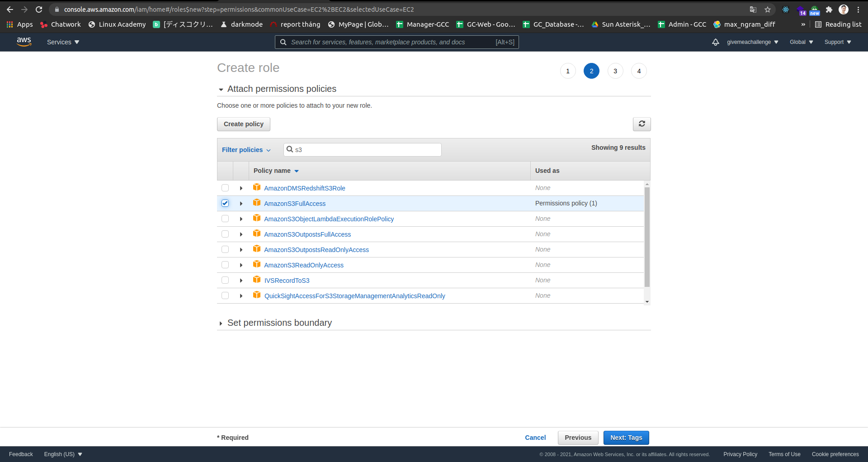Click the AmazonS3FullAccess policy cube icon
This screenshot has height=462, width=868.
pyautogui.click(x=257, y=203)
